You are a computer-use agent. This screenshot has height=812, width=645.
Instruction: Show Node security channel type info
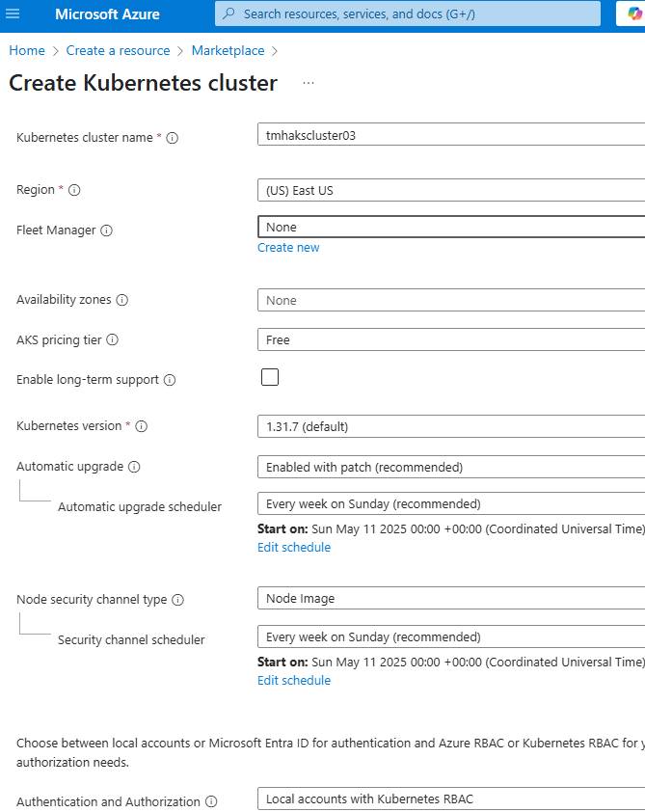click(x=177, y=600)
